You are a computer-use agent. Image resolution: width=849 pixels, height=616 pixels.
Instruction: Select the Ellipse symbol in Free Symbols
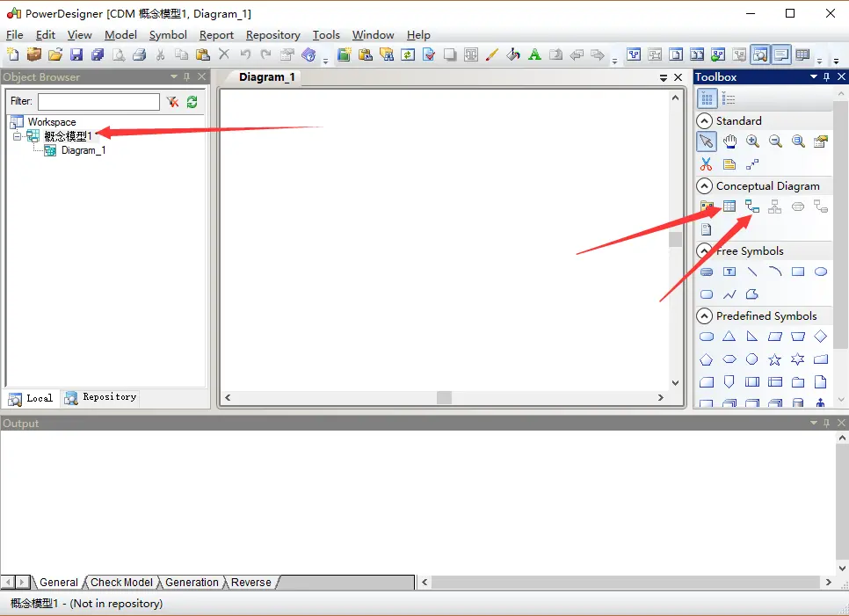click(x=821, y=272)
